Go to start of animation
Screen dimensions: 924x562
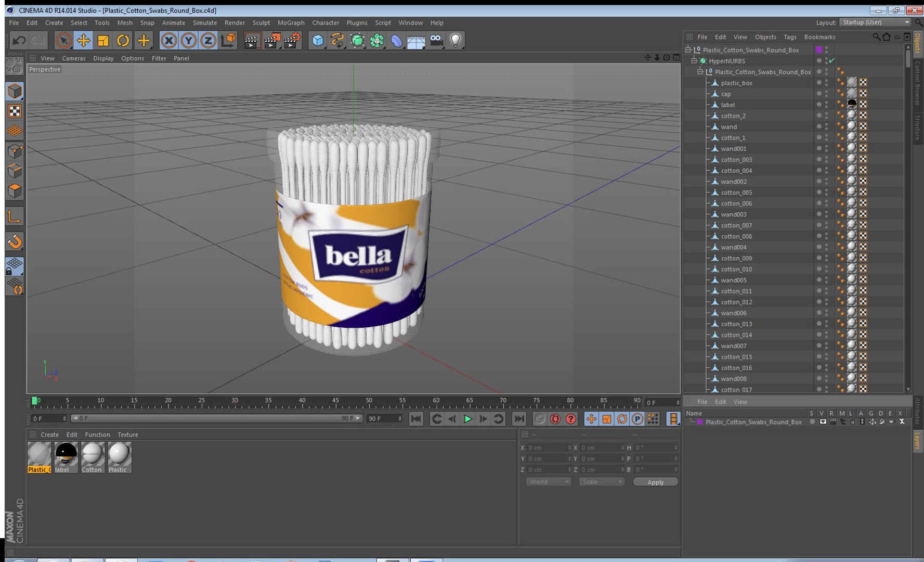click(416, 418)
